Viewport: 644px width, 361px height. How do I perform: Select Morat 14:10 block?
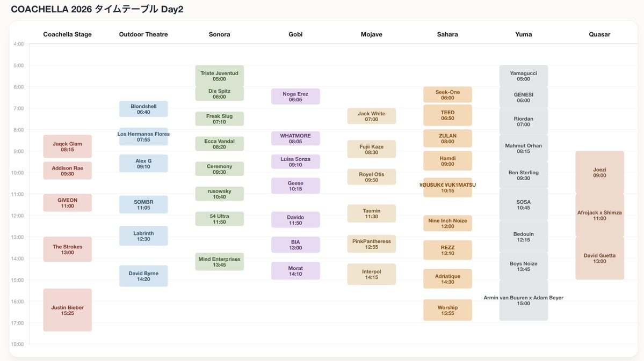(295, 271)
